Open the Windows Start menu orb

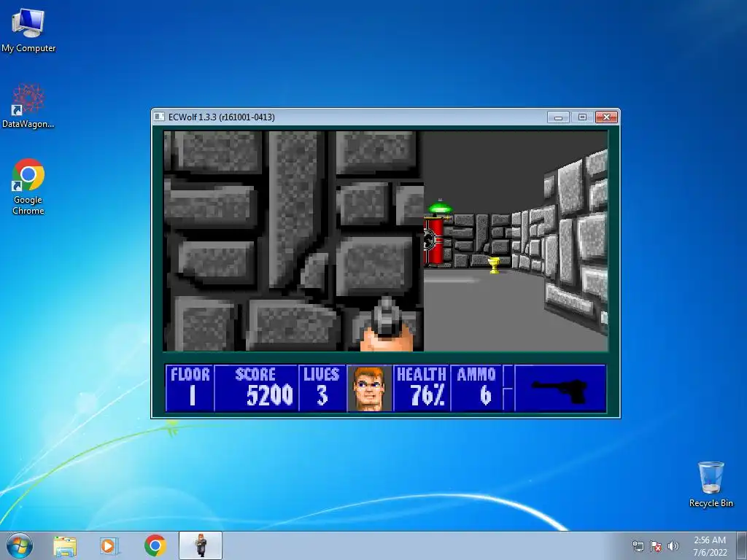tap(20, 545)
